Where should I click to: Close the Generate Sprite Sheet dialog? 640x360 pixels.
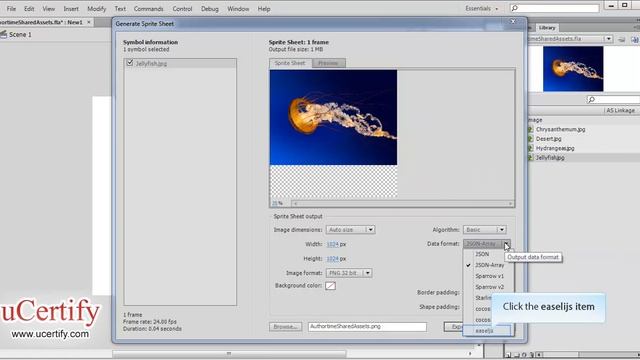pos(513,22)
